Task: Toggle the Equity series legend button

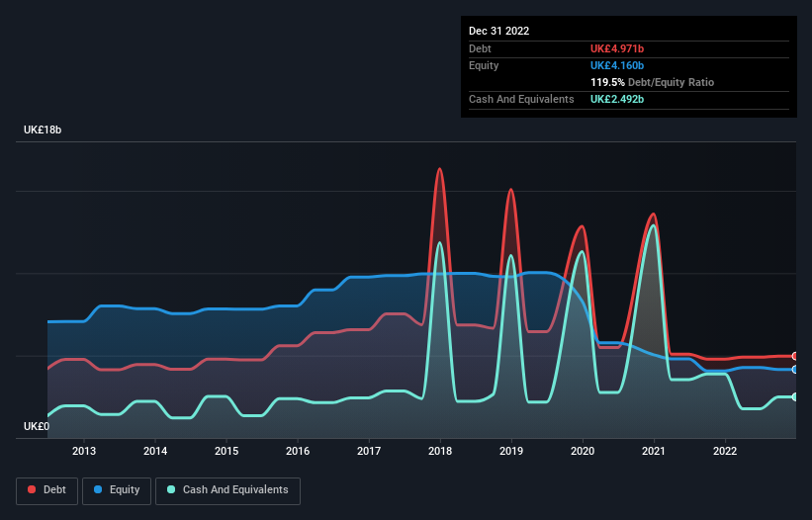Action: point(117,490)
